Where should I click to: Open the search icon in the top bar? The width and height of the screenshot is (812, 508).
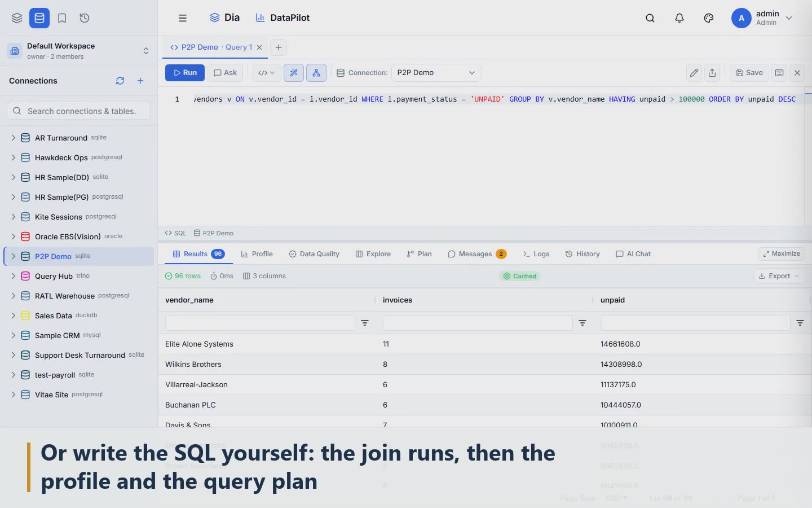click(650, 18)
